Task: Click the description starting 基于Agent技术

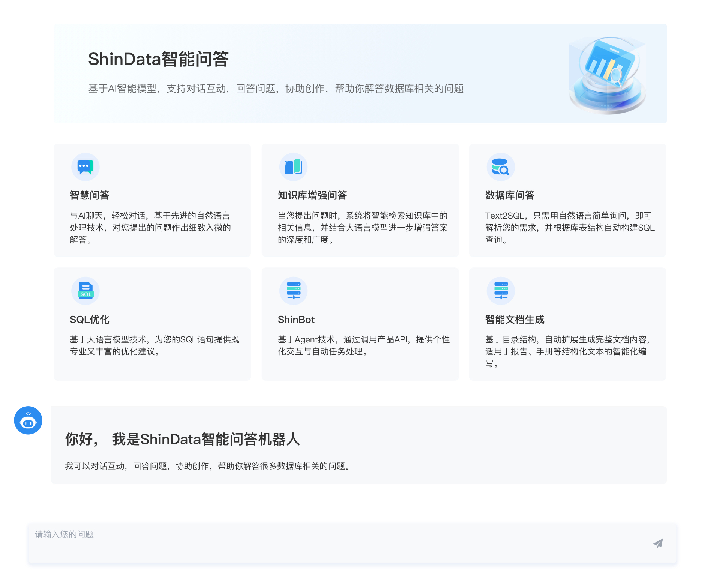Action: pyautogui.click(x=364, y=345)
